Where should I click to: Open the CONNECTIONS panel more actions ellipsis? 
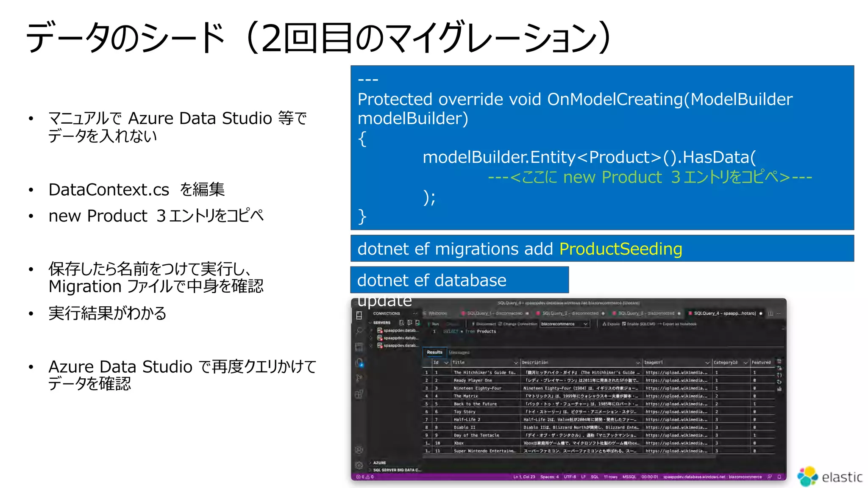415,313
